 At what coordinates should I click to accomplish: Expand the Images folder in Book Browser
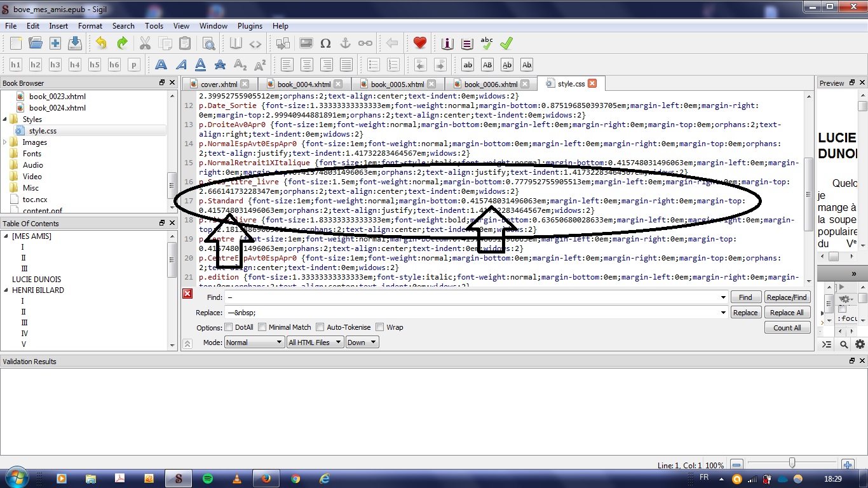(x=5, y=142)
